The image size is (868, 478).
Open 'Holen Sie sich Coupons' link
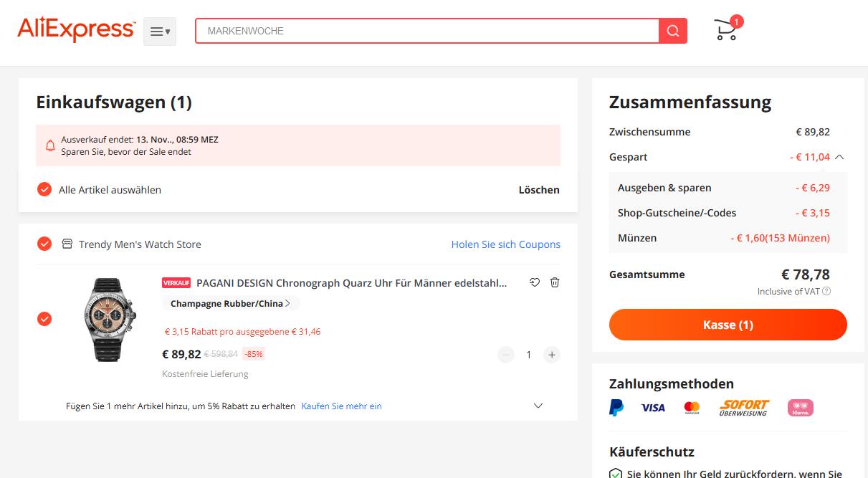click(505, 244)
